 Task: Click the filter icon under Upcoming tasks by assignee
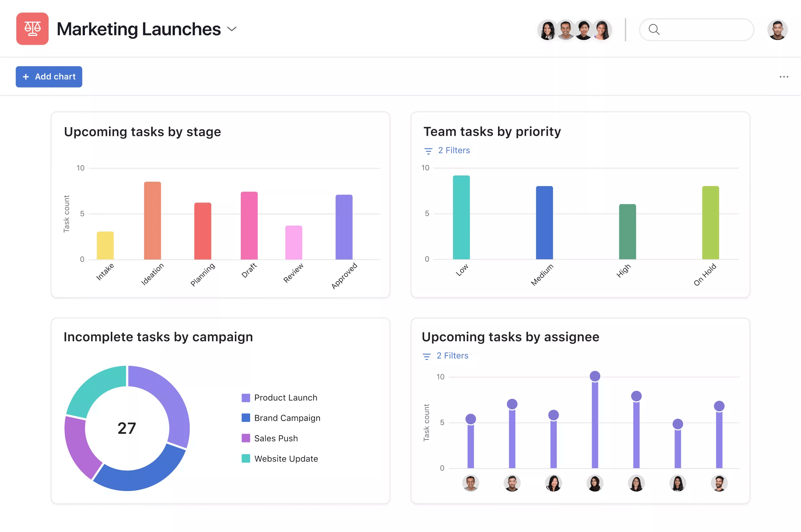click(x=426, y=356)
